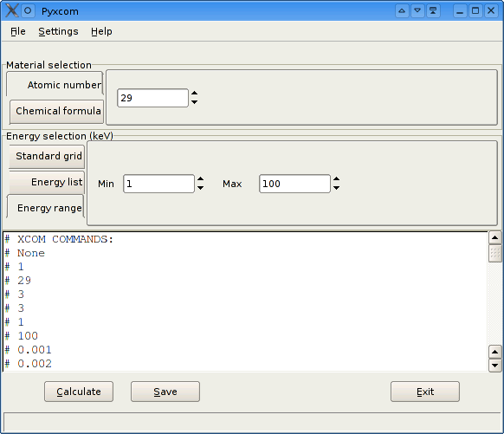
Task: Maximize the Pyxcom window
Action: tap(475, 11)
